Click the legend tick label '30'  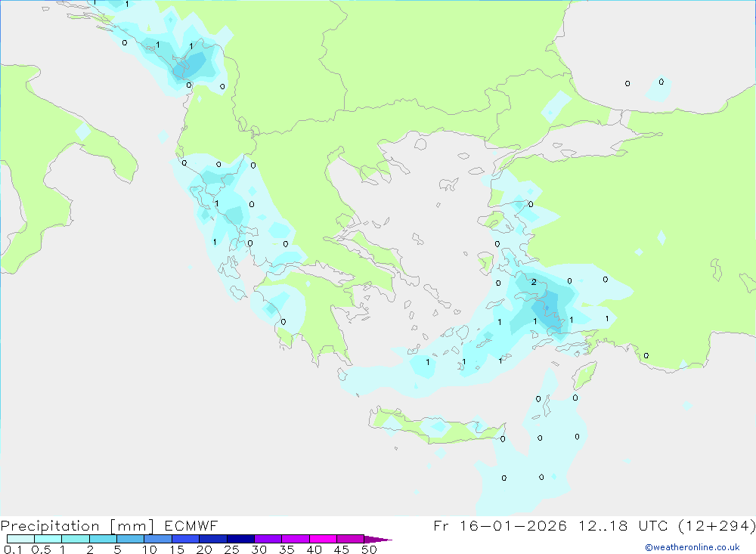259,549
